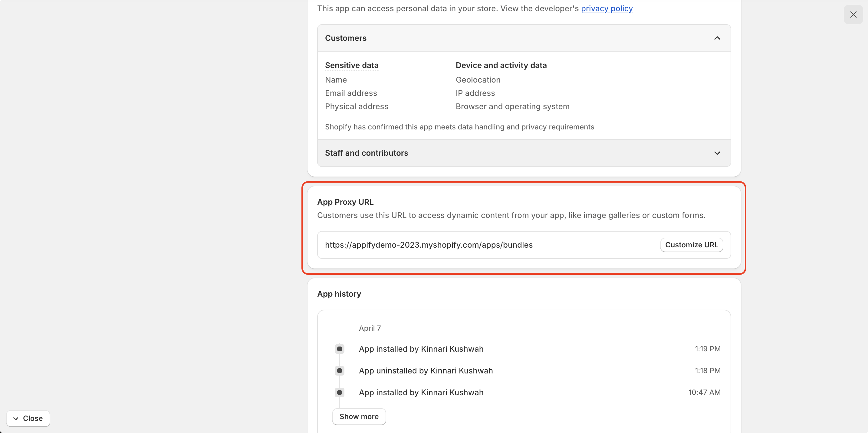Click the Customers section header title
The height and width of the screenshot is (433, 868).
345,38
